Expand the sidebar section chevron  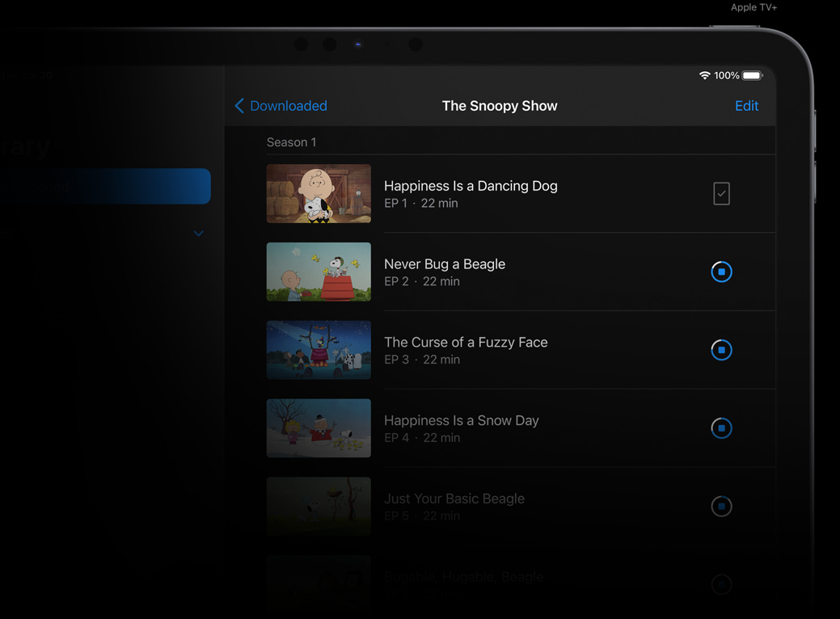[198, 234]
